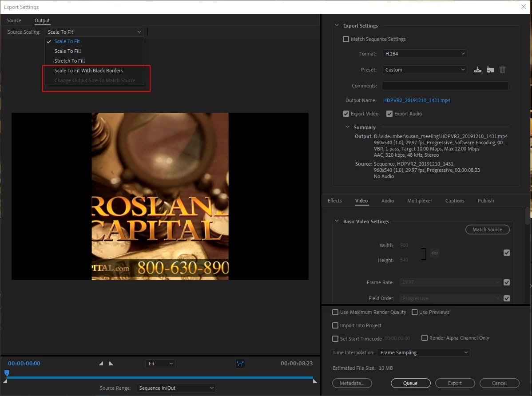This screenshot has width=532, height=396.
Task: Click the Cancel button
Action: (x=499, y=383)
